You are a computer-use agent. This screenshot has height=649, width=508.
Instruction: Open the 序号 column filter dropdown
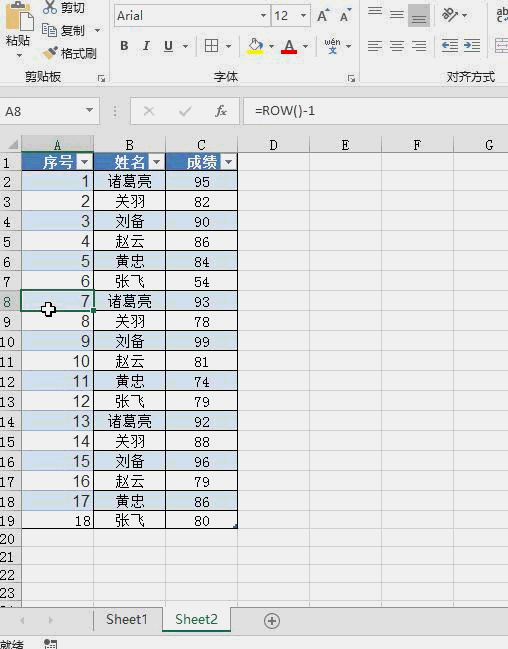[x=84, y=162]
